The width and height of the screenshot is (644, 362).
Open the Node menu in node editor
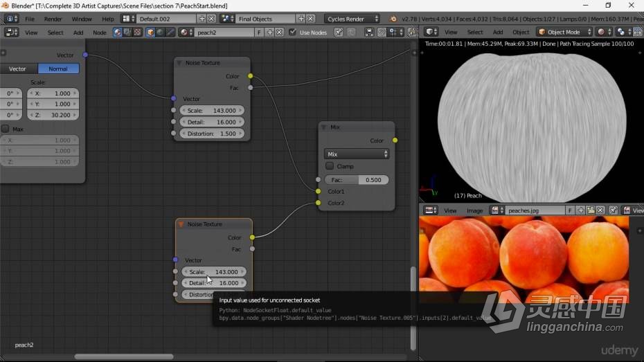[100, 33]
